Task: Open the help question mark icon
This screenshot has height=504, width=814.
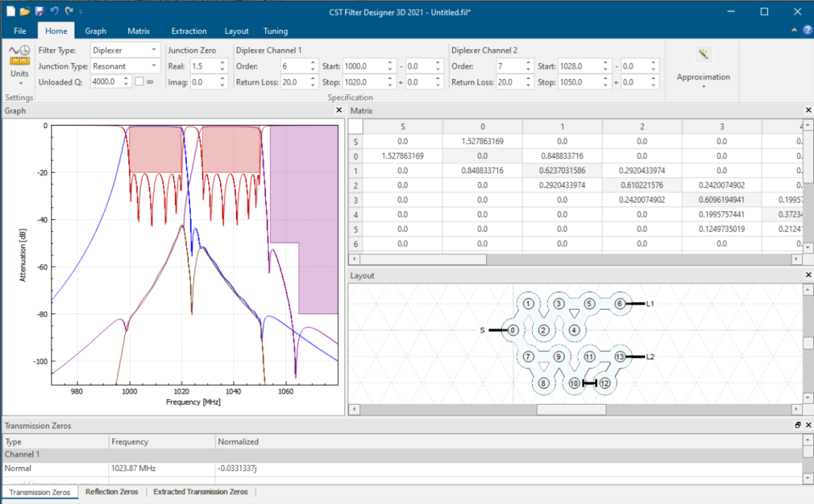Action: point(806,30)
